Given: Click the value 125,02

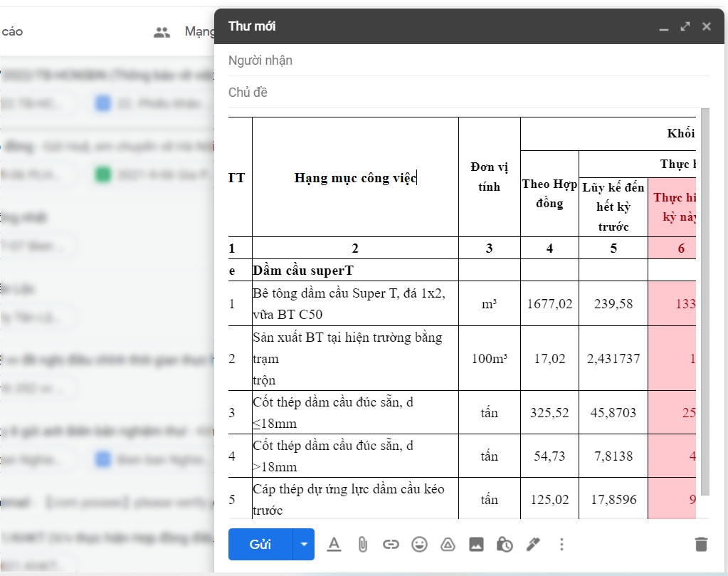Looking at the screenshot, I should [x=549, y=499].
